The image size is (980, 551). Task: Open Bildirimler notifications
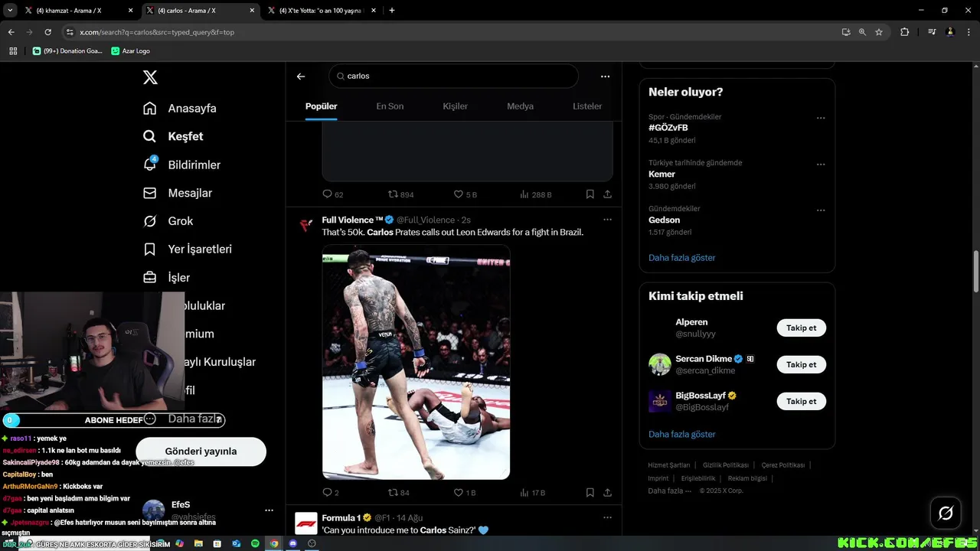(181, 165)
